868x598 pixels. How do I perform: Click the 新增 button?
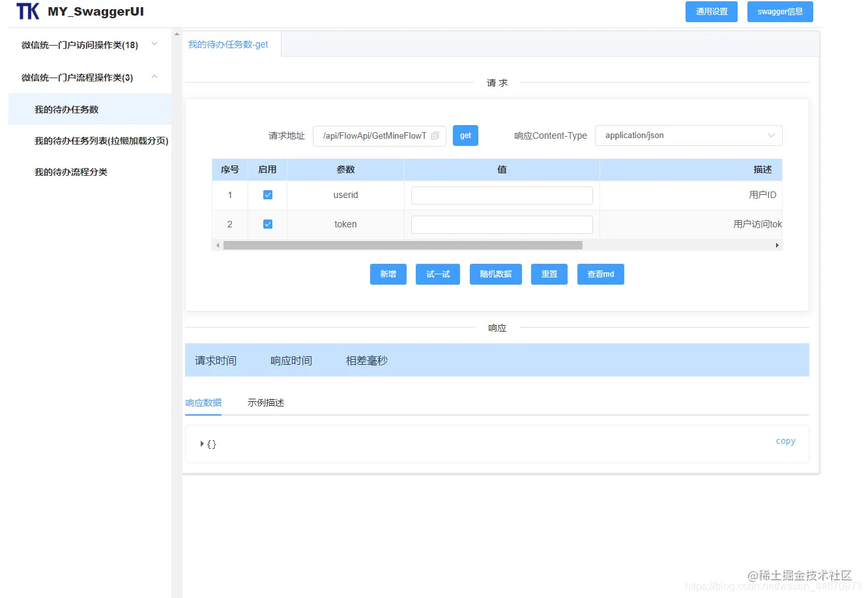click(388, 274)
